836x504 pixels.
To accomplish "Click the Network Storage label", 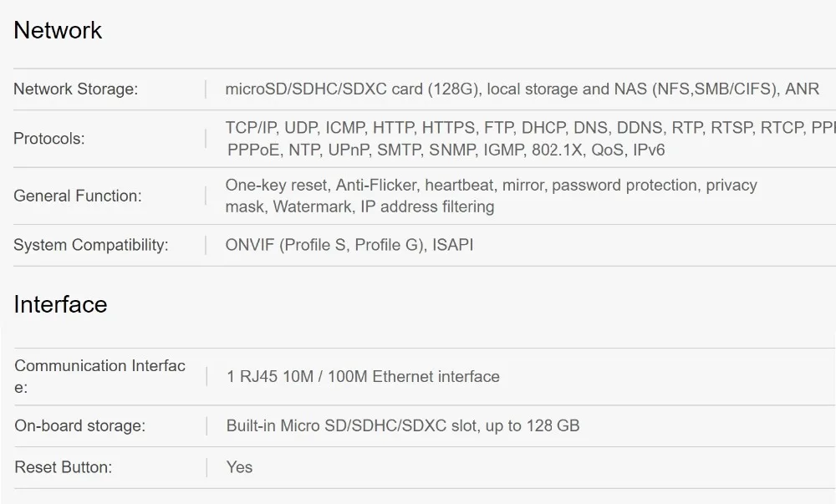I will tap(75, 89).
